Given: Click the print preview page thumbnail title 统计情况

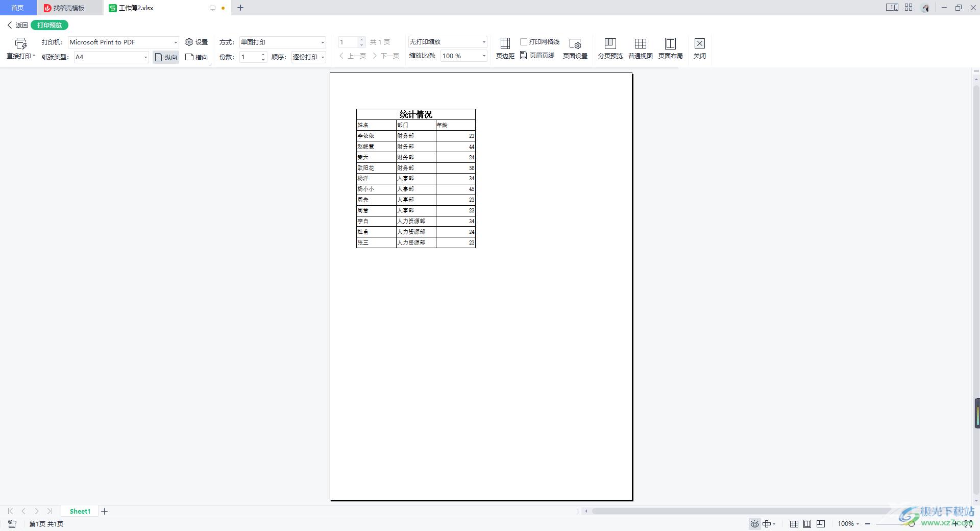Looking at the screenshot, I should 415,114.
